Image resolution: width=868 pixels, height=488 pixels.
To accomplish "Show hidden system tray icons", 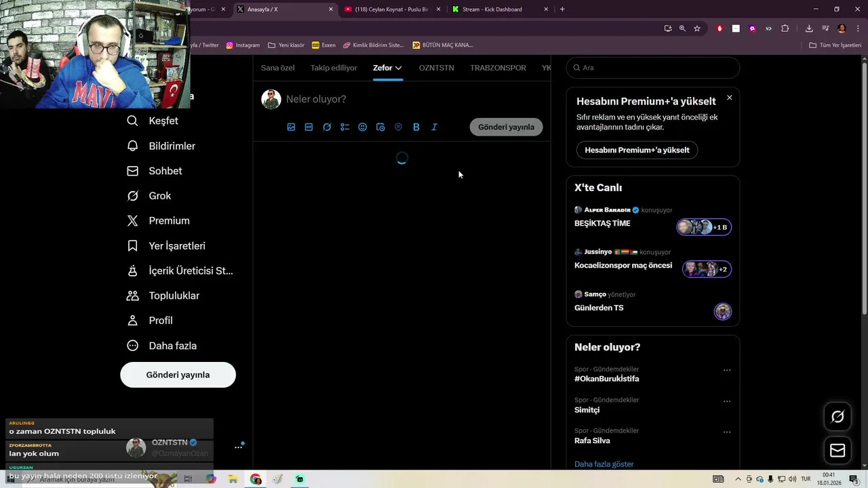I will coord(738,479).
